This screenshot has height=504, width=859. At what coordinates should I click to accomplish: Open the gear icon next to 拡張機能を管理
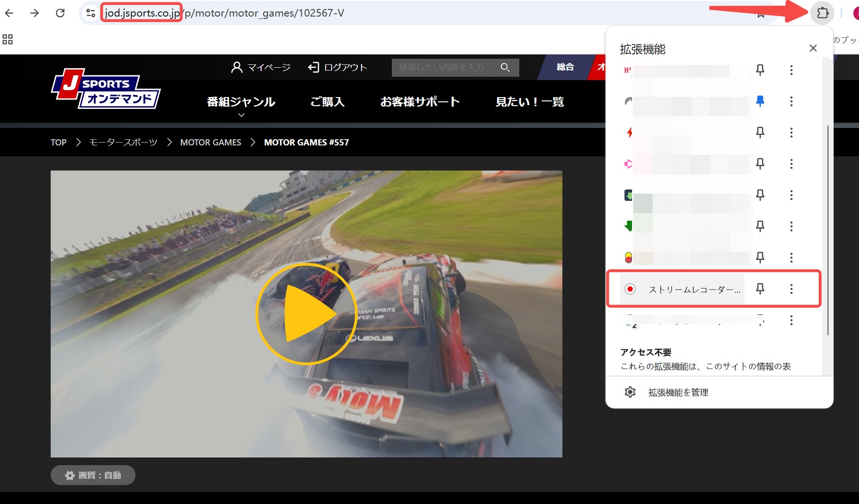click(x=630, y=392)
